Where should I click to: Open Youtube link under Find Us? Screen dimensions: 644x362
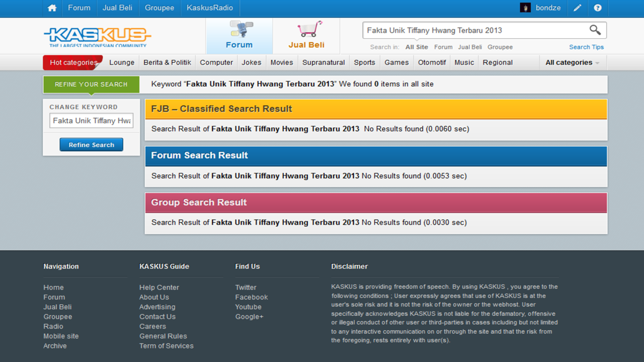click(x=248, y=307)
